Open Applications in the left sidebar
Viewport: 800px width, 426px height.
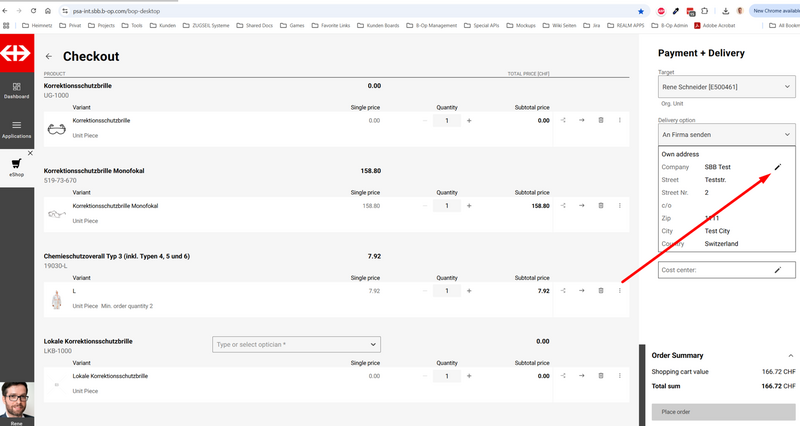click(16, 129)
